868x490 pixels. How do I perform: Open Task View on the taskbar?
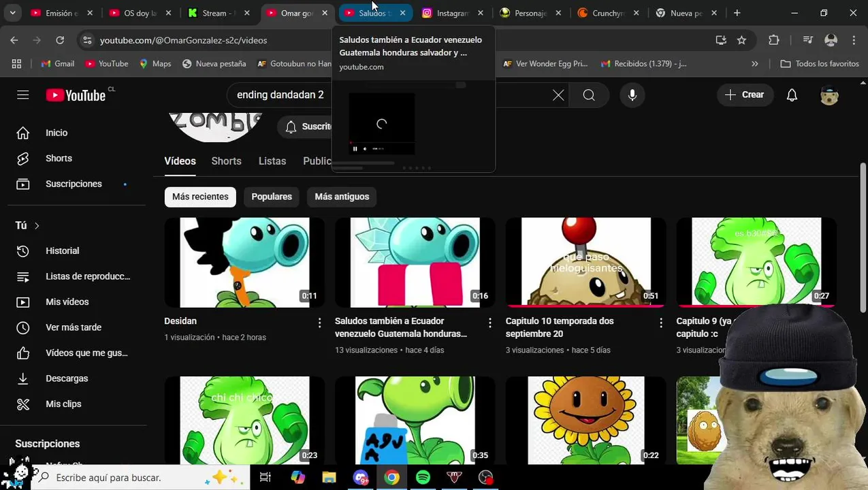[x=266, y=477]
